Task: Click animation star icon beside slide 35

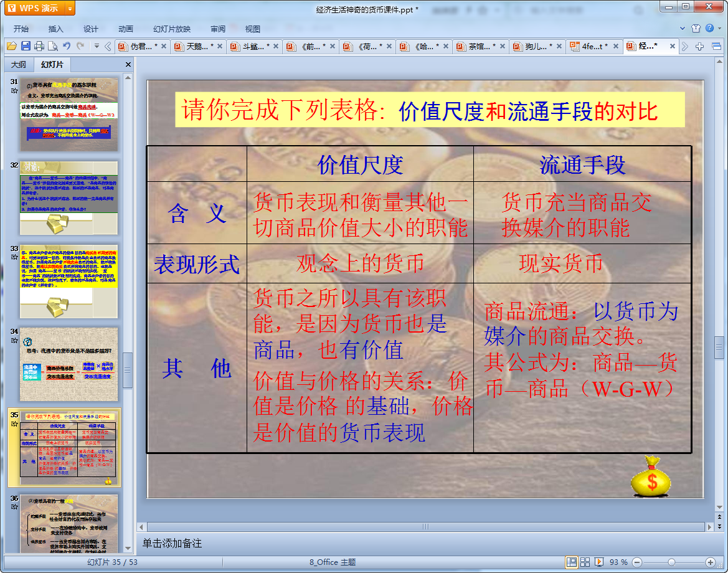Action: point(14,424)
